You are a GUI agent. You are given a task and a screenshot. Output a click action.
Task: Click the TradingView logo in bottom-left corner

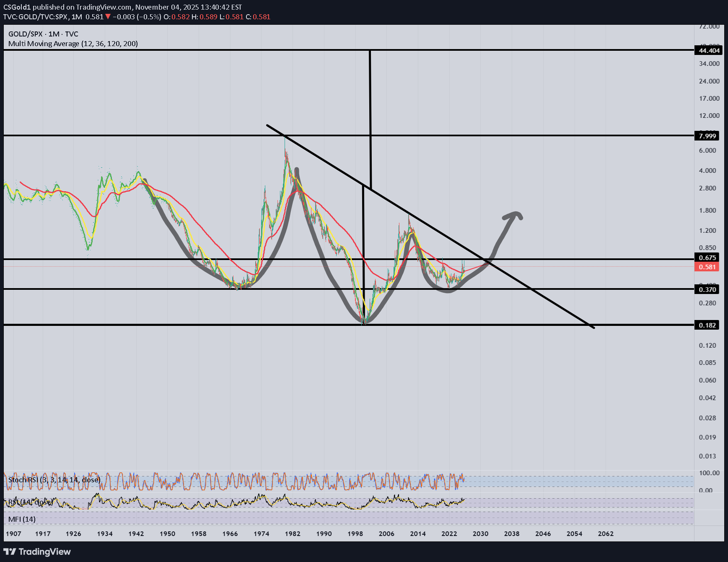point(37,552)
